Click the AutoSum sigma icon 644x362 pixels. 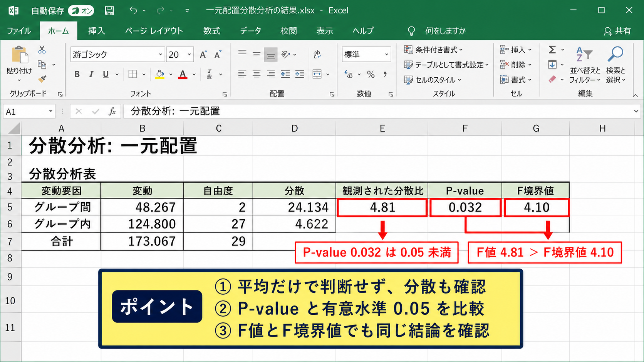(x=552, y=50)
